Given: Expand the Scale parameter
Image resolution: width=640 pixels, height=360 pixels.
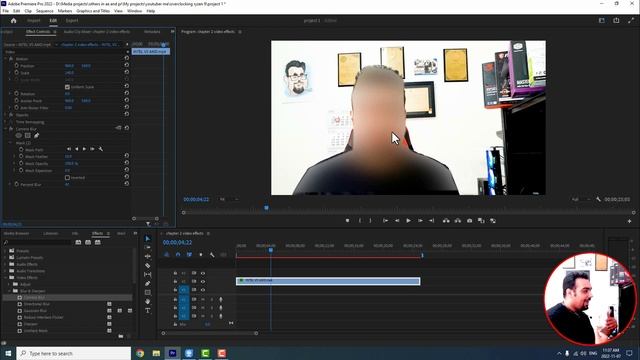Looking at the screenshot, I should 10,73.
